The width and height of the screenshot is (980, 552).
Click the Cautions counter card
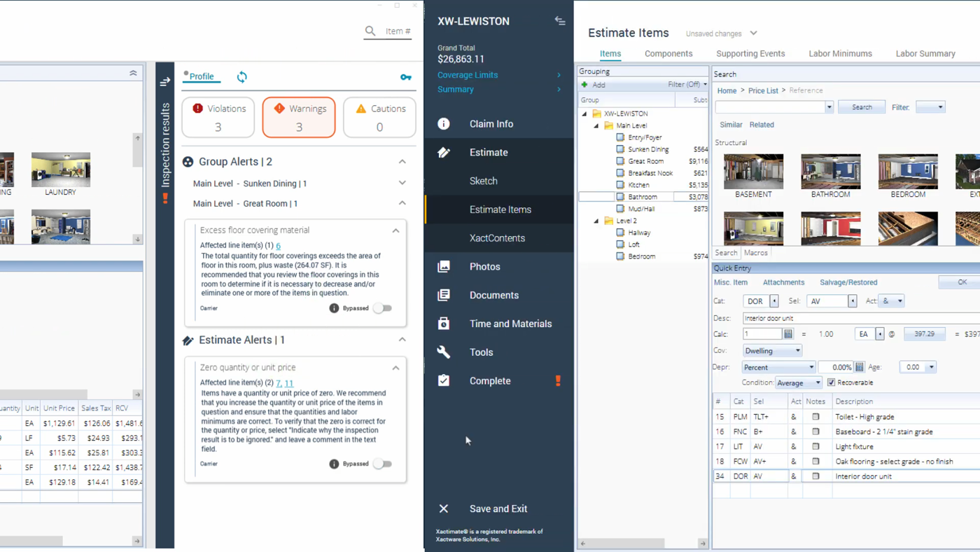pyautogui.click(x=379, y=117)
